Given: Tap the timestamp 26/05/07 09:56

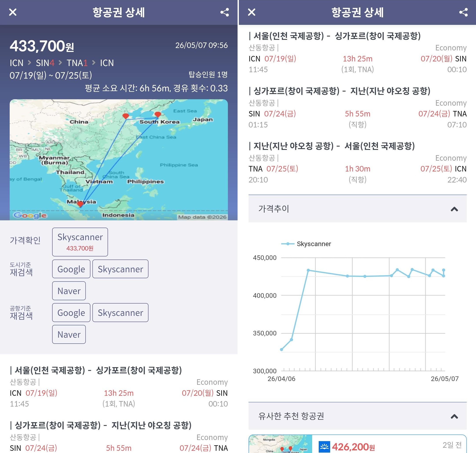Looking at the screenshot, I should click(x=201, y=45).
